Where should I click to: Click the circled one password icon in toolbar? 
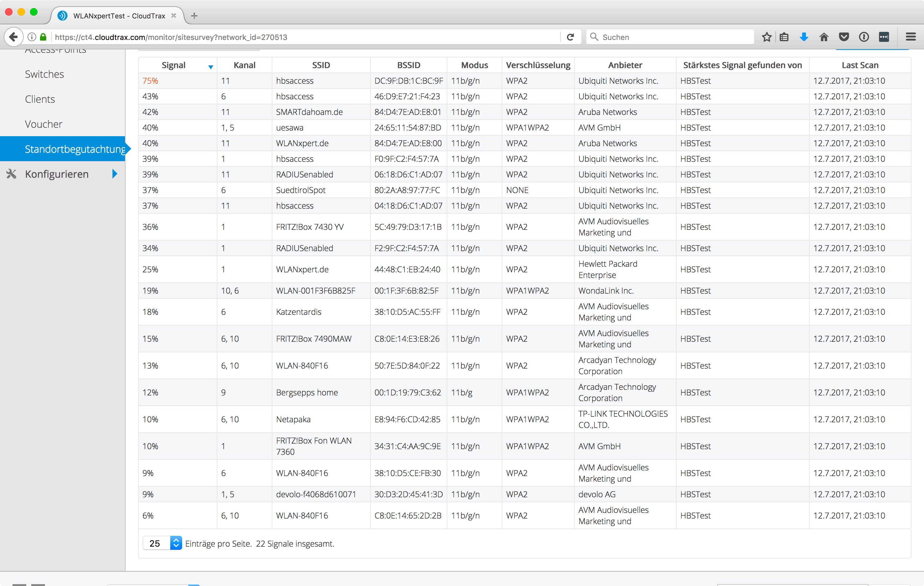(864, 37)
